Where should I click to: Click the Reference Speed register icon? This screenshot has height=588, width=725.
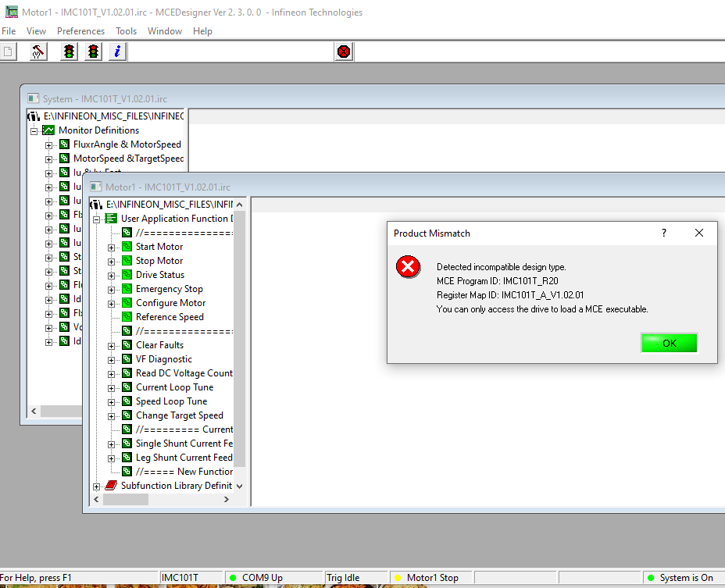[126, 316]
